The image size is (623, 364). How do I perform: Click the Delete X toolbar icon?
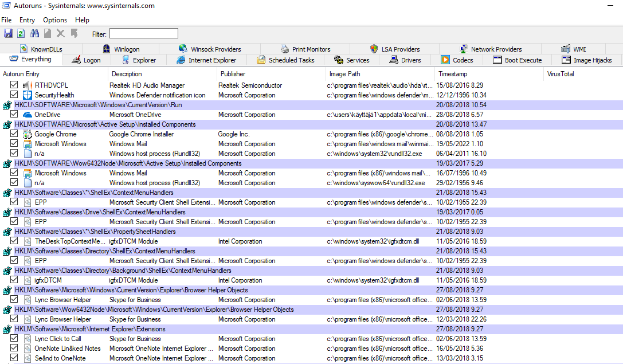pos(60,33)
